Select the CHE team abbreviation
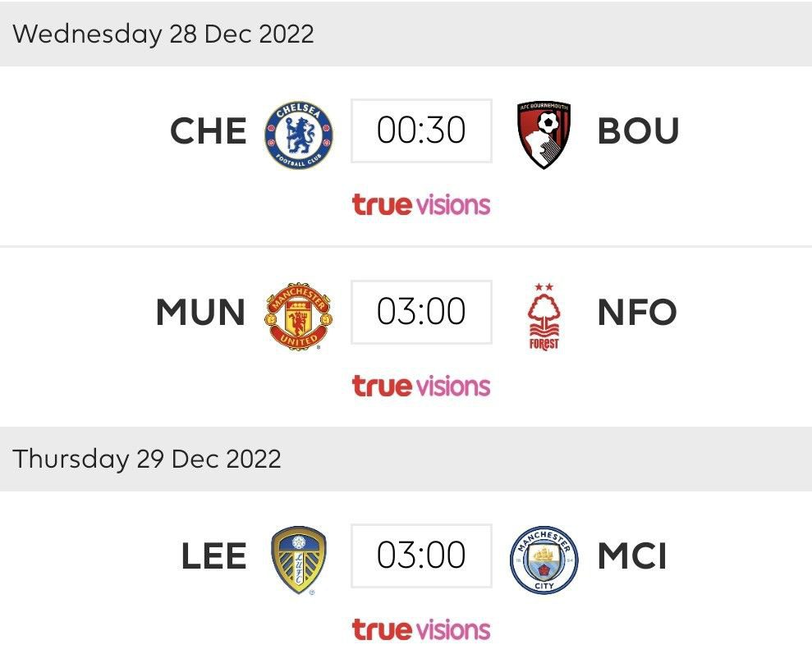 208,132
